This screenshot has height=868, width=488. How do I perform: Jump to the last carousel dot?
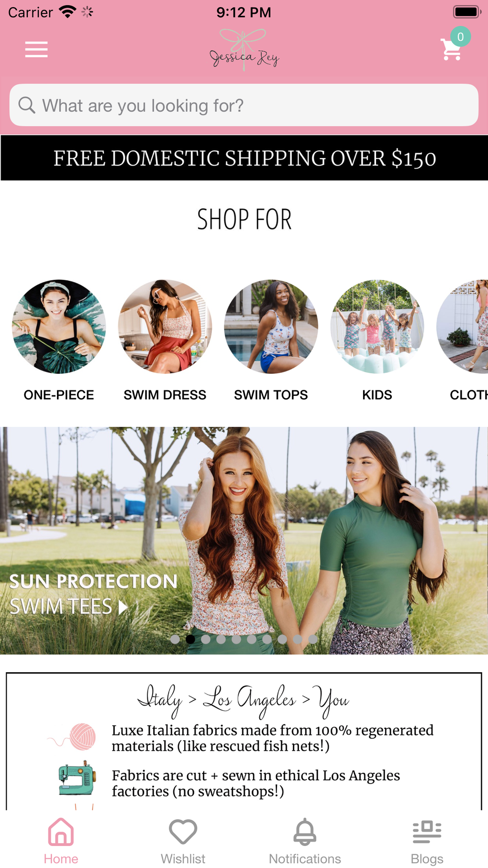tap(313, 639)
